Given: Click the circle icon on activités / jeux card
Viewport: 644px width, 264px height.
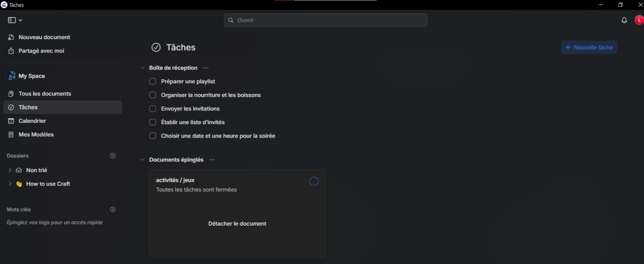Looking at the screenshot, I should 314,181.
